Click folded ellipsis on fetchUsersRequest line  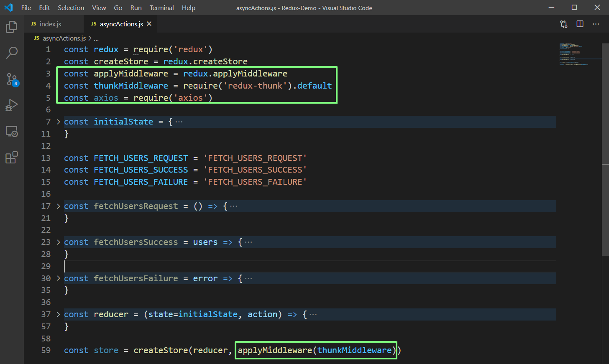pyautogui.click(x=234, y=206)
